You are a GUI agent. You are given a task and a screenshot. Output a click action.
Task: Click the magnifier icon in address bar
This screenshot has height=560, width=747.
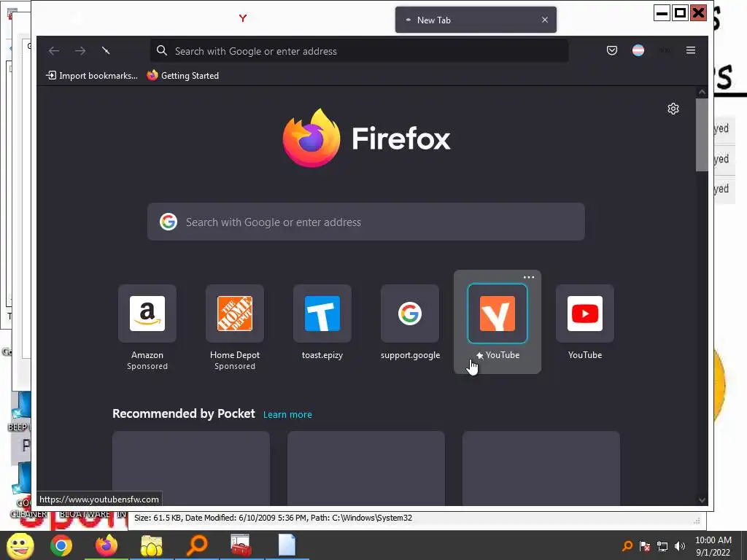pos(162,50)
